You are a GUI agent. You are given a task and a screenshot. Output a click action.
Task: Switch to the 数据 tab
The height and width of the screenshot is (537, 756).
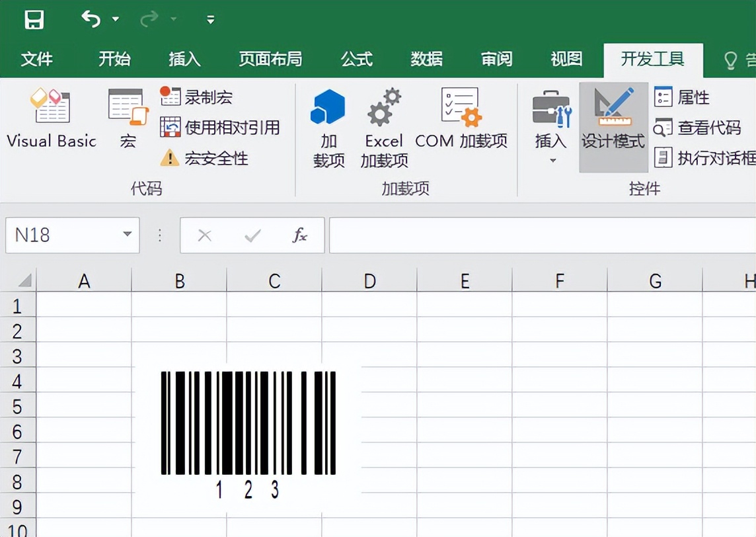pos(426,59)
